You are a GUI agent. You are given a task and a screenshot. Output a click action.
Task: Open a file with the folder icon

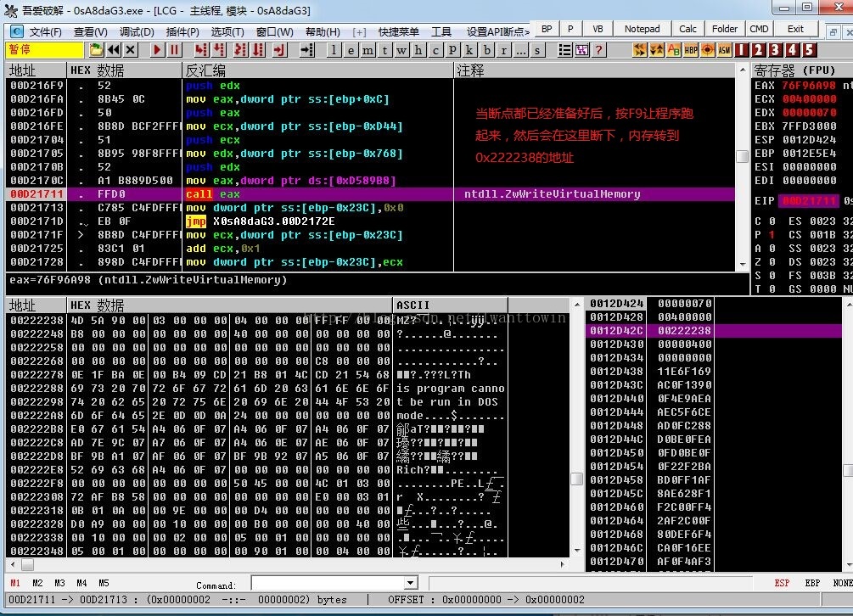96,50
